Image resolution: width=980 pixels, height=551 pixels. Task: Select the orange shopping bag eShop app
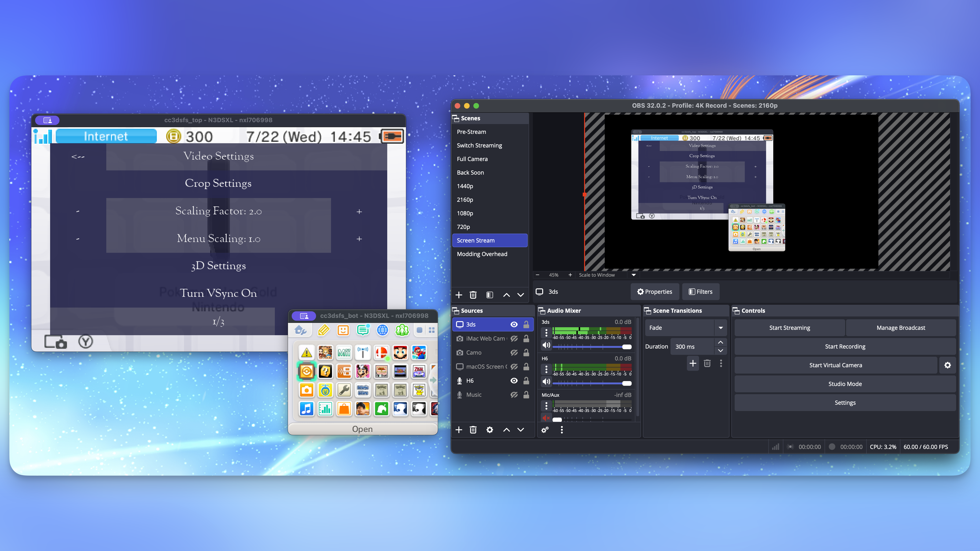pyautogui.click(x=344, y=409)
